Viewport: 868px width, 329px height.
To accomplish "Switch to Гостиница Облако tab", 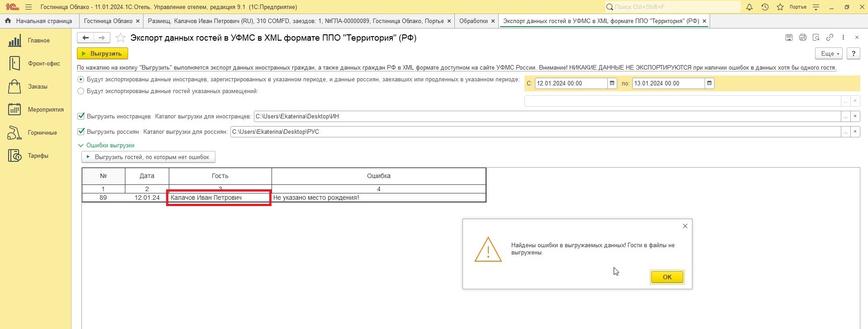I will (108, 21).
